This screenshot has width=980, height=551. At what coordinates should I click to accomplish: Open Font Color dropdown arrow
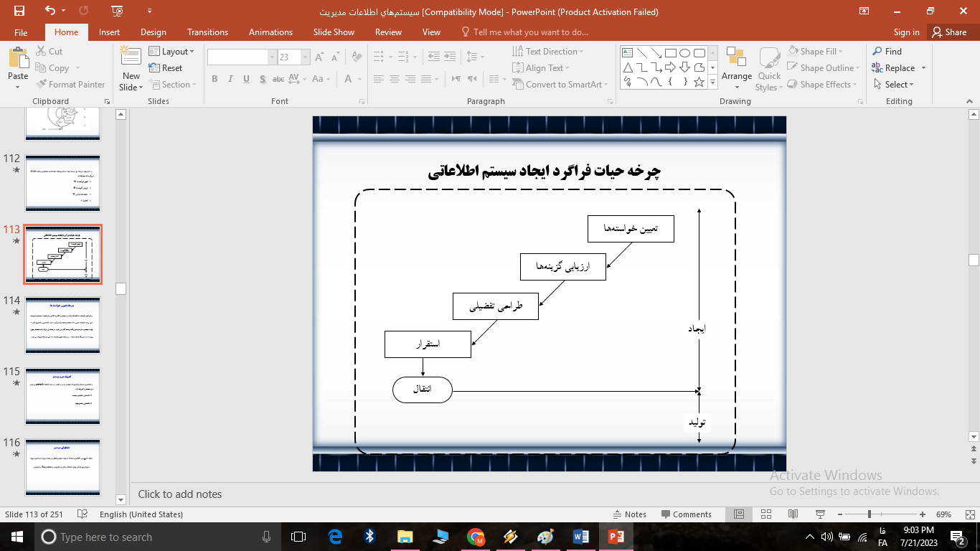point(360,79)
